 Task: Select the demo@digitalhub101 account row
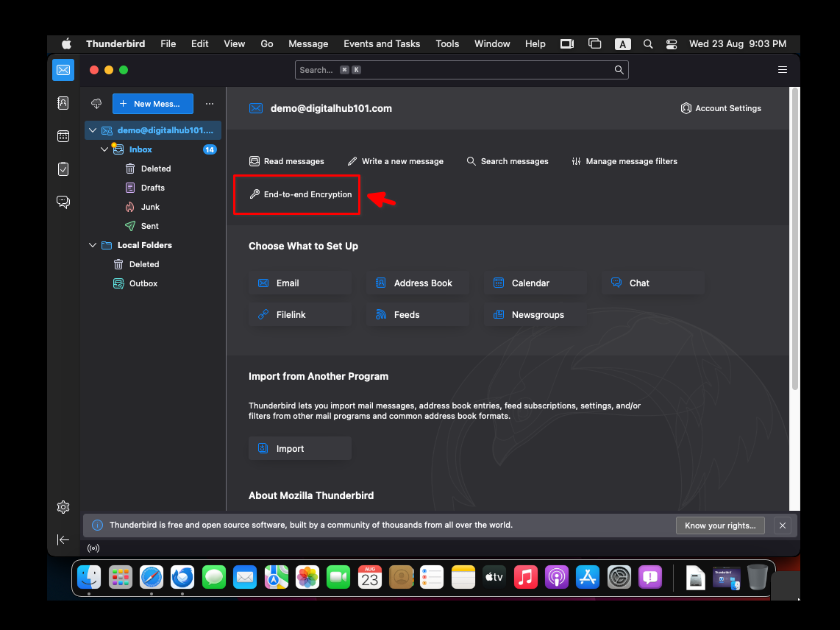(153, 130)
